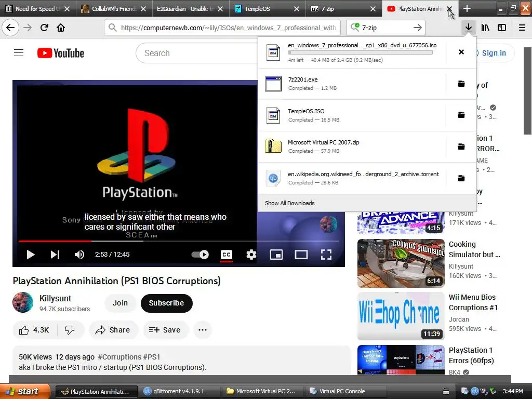532x399 pixels.
Task: Click the #PS1 hashtag in the description
Action: point(151,357)
